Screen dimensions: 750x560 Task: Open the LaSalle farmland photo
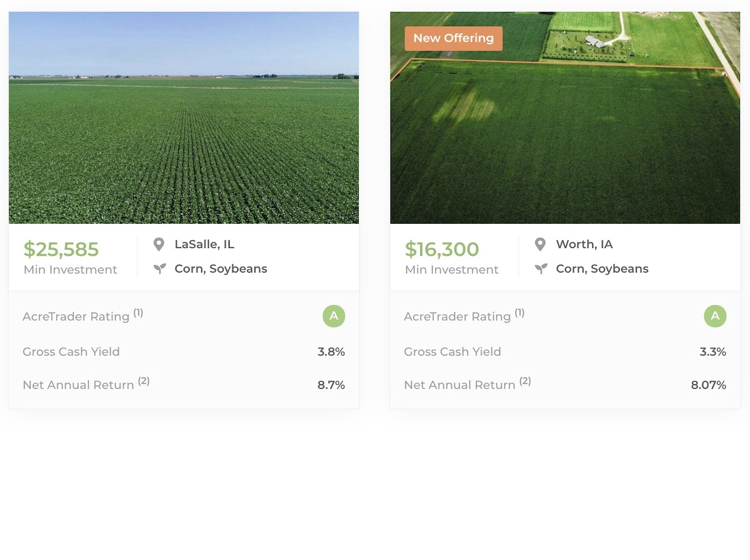(184, 117)
